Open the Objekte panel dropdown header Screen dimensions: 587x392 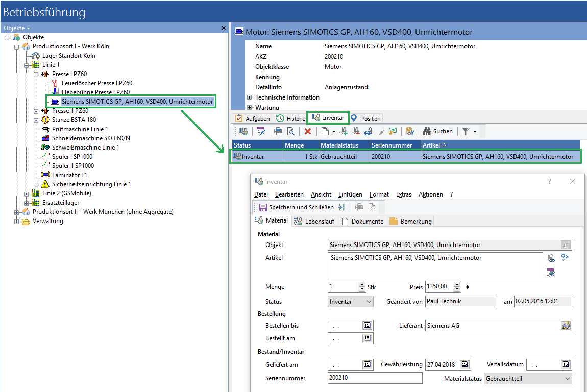click(x=16, y=28)
